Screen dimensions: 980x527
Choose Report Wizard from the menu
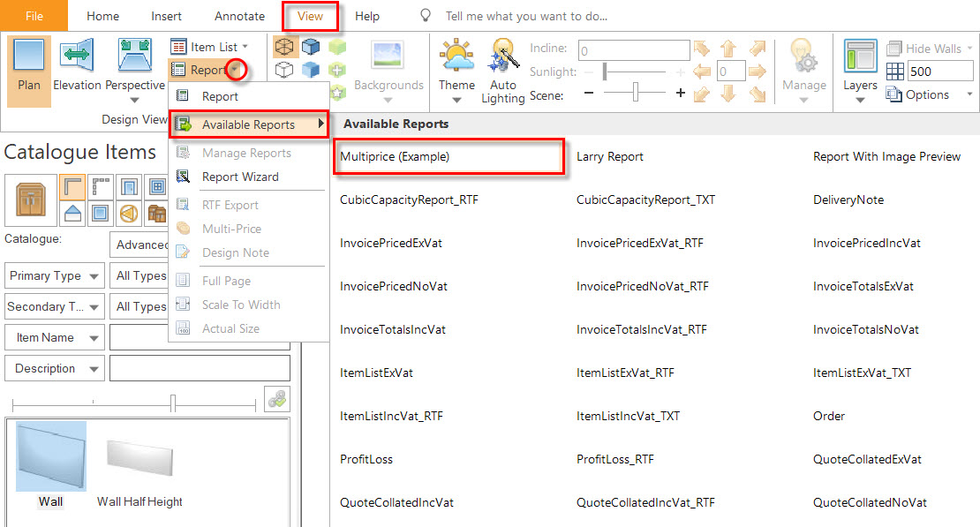pos(240,177)
